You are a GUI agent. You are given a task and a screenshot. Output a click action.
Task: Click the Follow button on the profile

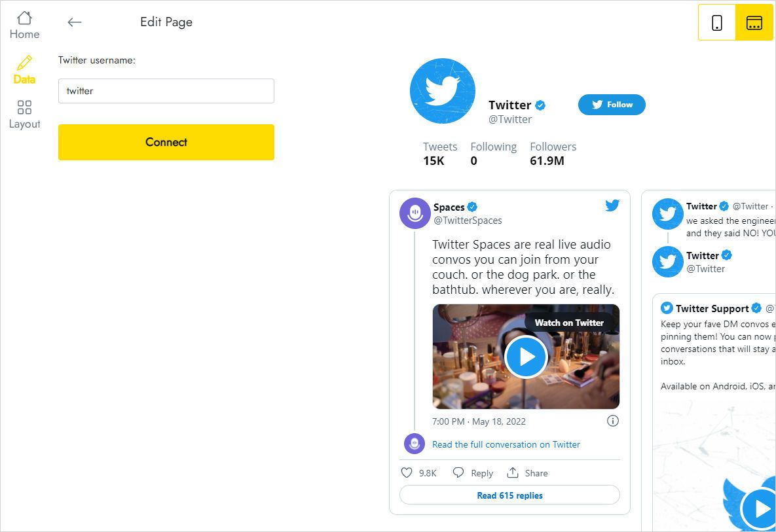[x=611, y=105]
